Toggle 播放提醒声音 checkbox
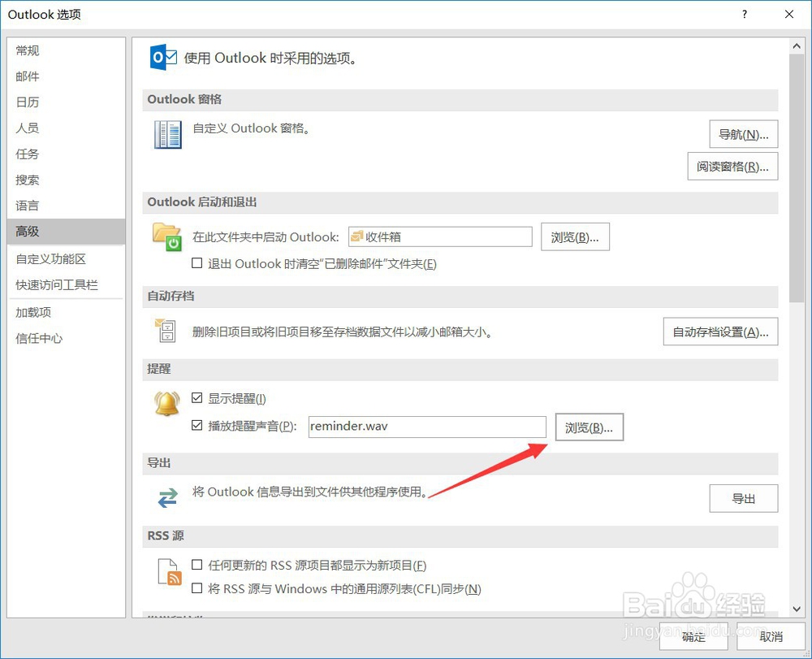The width and height of the screenshot is (812, 659). 197,425
